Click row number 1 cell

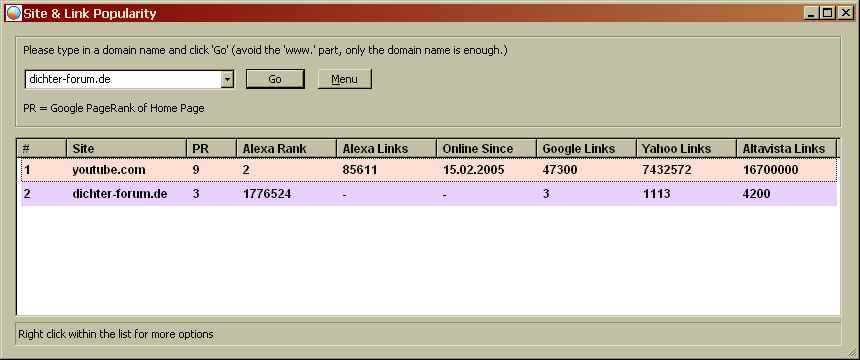(x=27, y=170)
